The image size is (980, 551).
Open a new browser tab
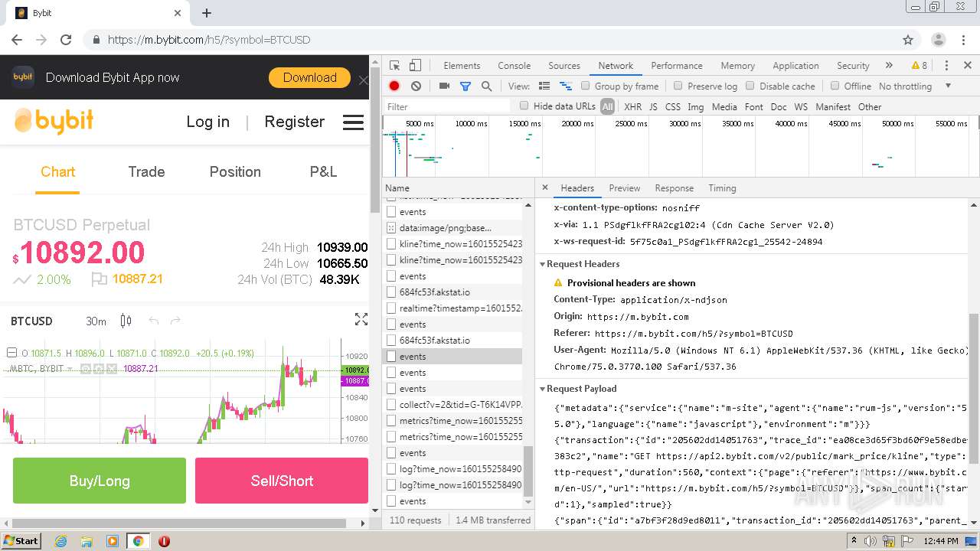(x=207, y=13)
